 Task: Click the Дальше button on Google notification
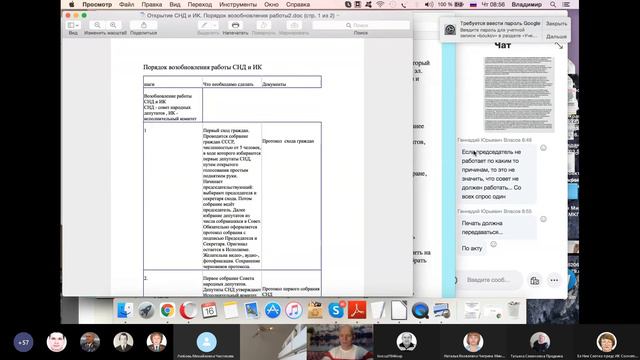[x=556, y=36]
